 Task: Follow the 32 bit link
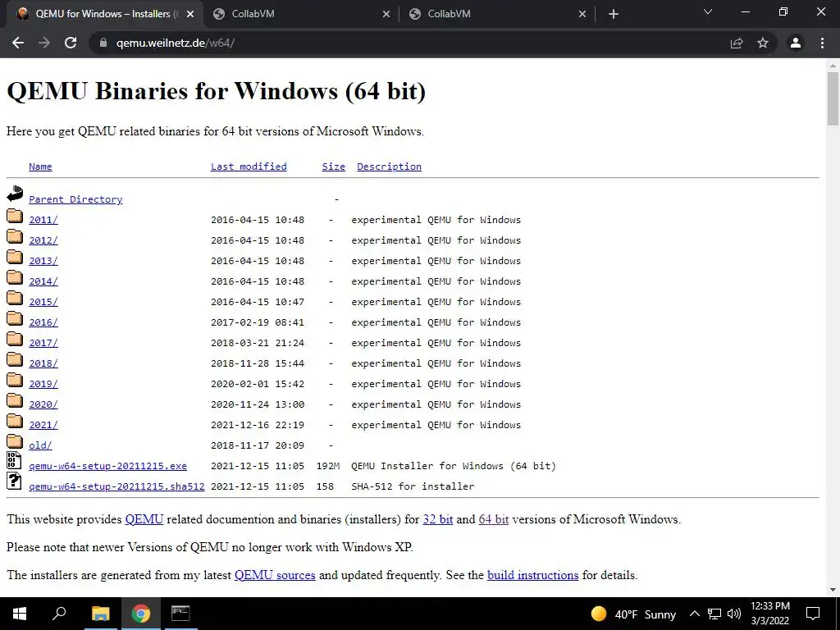438,519
